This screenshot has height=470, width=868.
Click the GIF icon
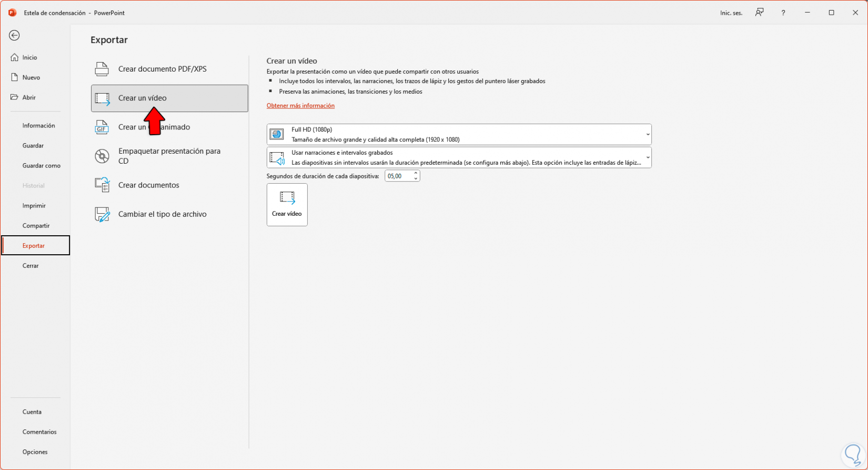tap(102, 127)
